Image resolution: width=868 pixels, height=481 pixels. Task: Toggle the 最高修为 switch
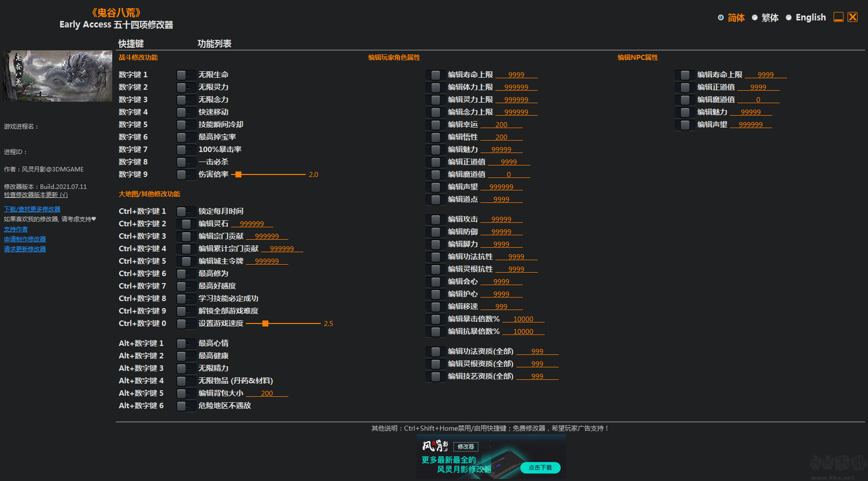click(185, 274)
